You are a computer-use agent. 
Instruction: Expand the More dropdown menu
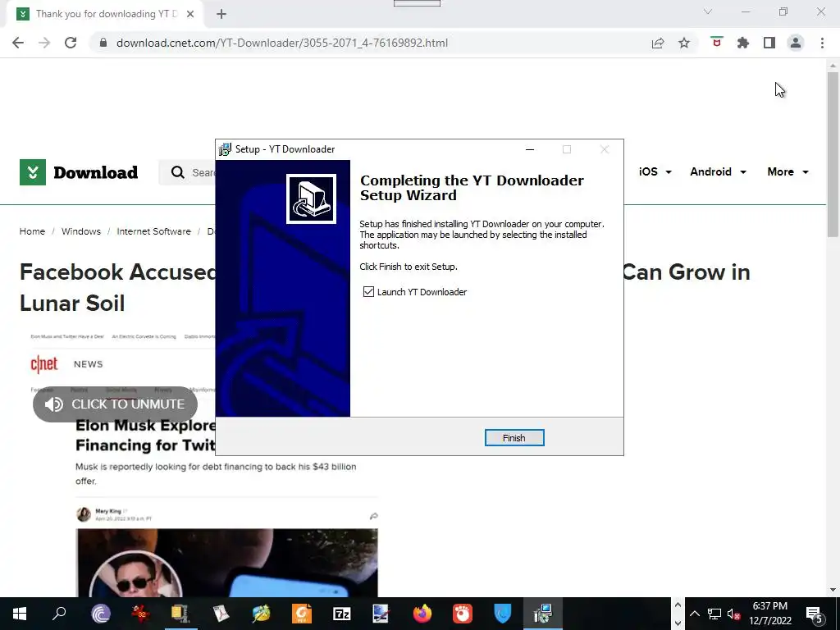(787, 172)
